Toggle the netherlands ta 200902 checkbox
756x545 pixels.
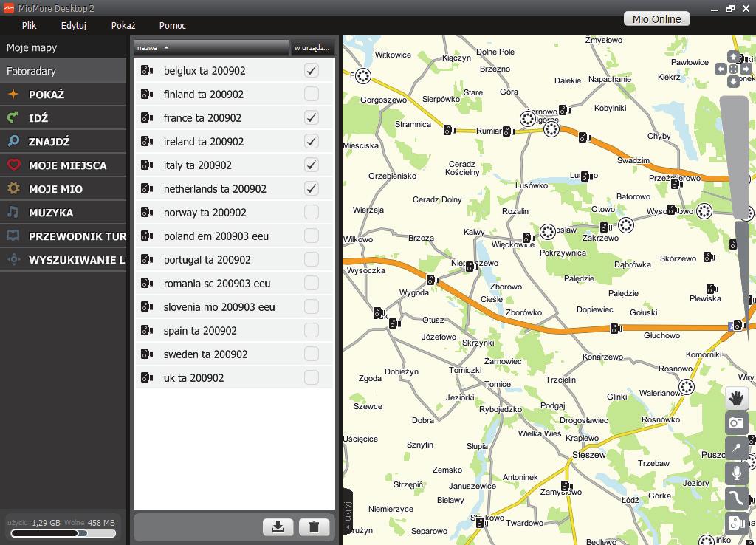coord(312,188)
